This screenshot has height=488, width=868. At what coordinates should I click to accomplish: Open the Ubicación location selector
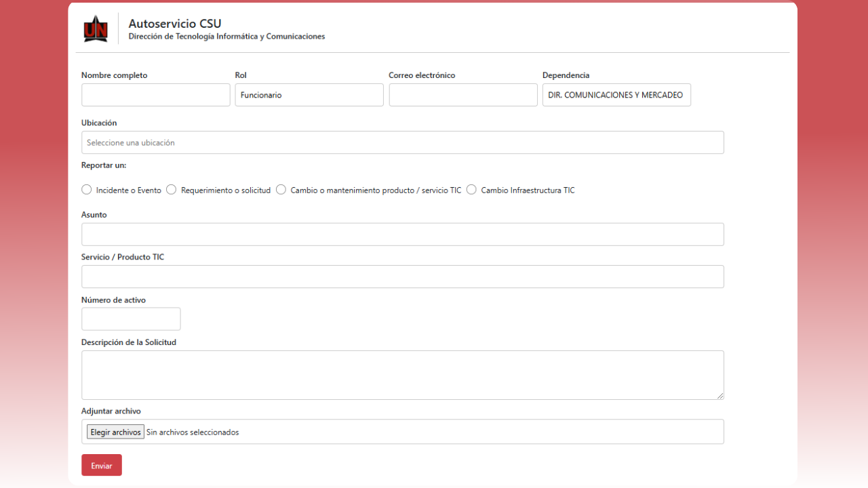tap(402, 142)
